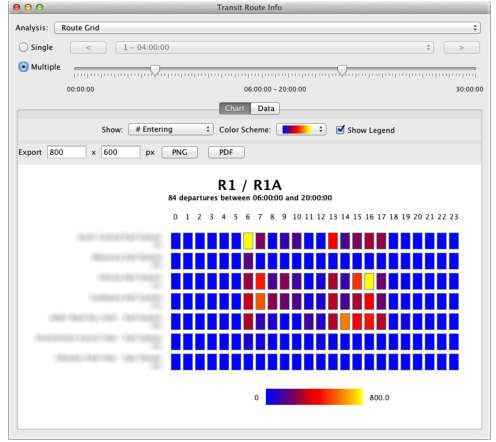Open the Color Scheme dropdown
This screenshot has height=442, width=496.
point(301,129)
